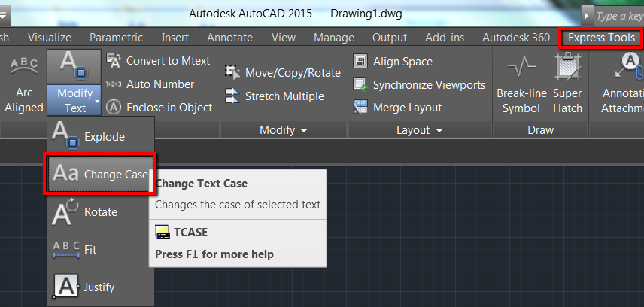Select the Stretch Multiple tool
Screen dimensions: 644x307
pyautogui.click(x=275, y=96)
